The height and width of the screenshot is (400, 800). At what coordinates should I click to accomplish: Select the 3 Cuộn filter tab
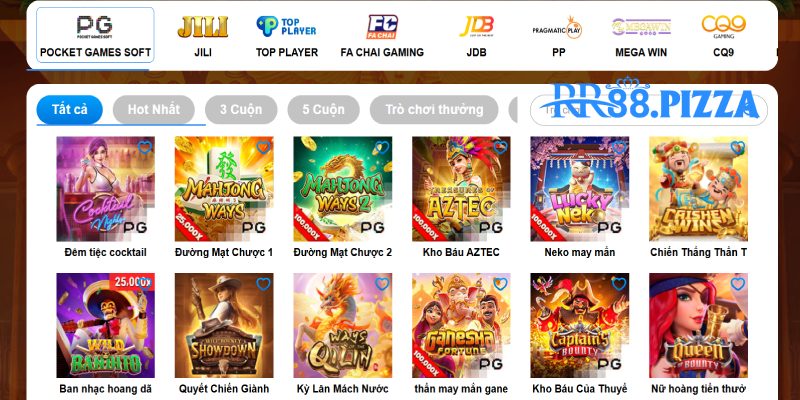[x=241, y=109]
